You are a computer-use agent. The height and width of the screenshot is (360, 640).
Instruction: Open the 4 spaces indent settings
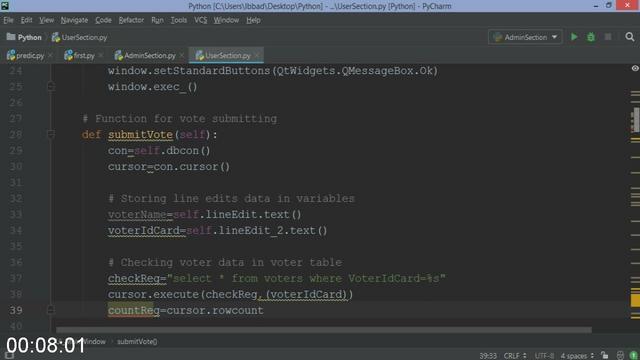tap(577, 356)
